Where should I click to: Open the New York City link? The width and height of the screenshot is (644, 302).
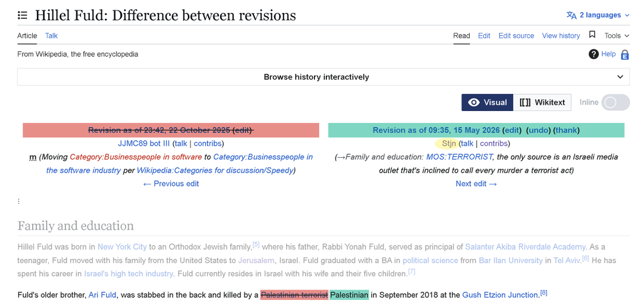coord(122,247)
